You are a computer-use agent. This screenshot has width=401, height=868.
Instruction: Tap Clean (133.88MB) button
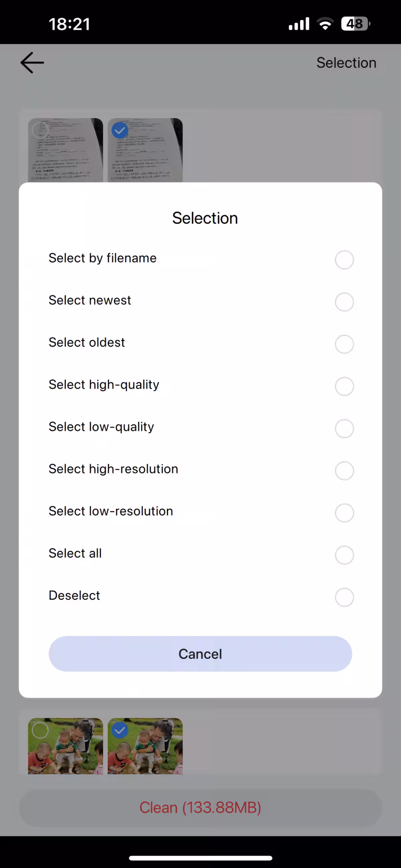[200, 808]
